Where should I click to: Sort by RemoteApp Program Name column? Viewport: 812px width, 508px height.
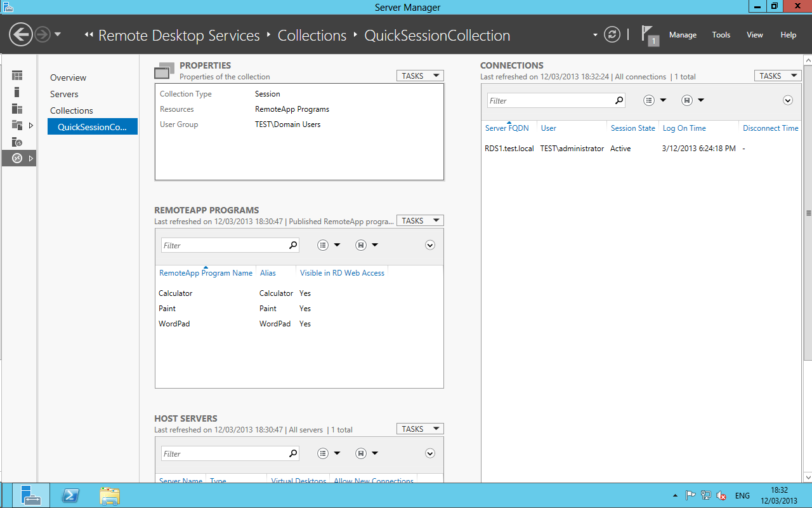tap(206, 272)
